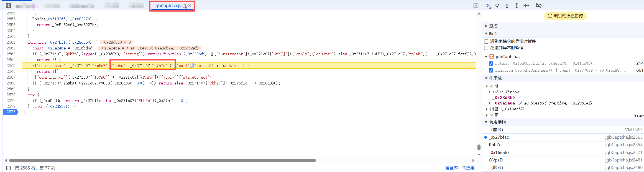Screen dimensions: 644x172
Task: Step into next function call
Action: pyautogui.click(x=507, y=6)
